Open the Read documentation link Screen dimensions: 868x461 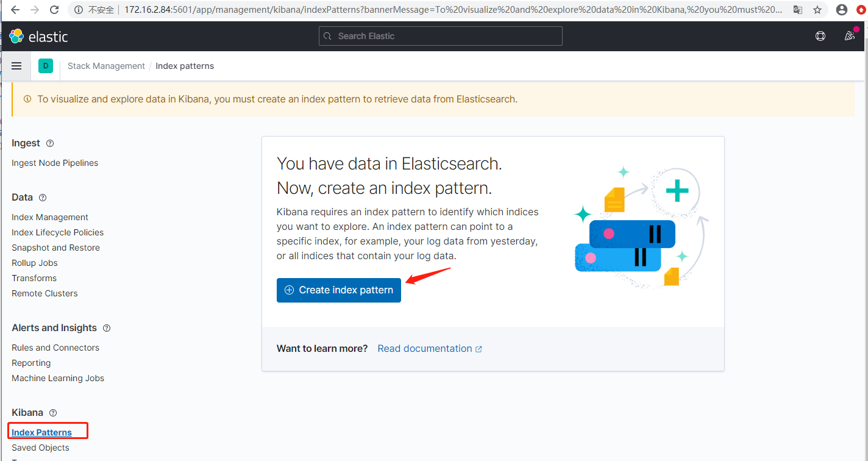tap(430, 349)
